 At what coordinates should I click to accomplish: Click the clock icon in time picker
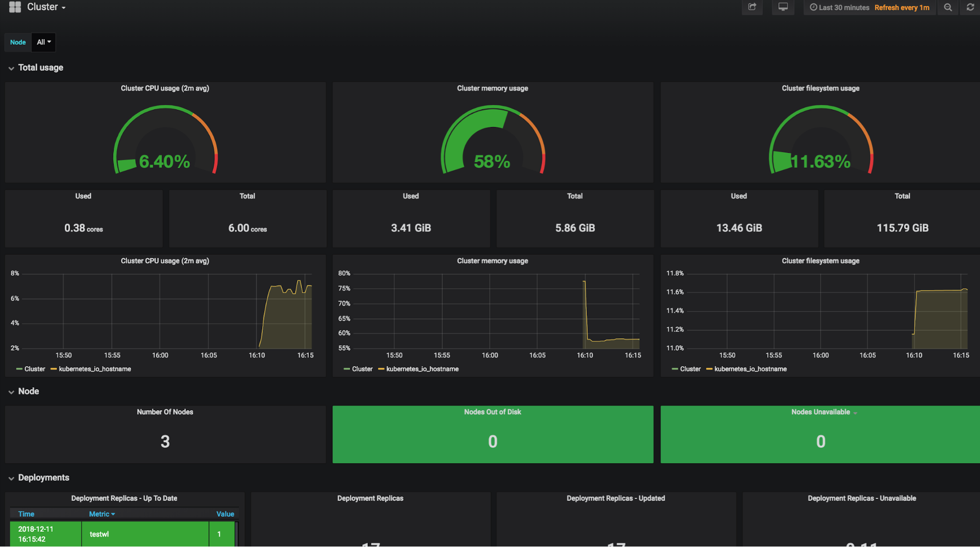(813, 7)
